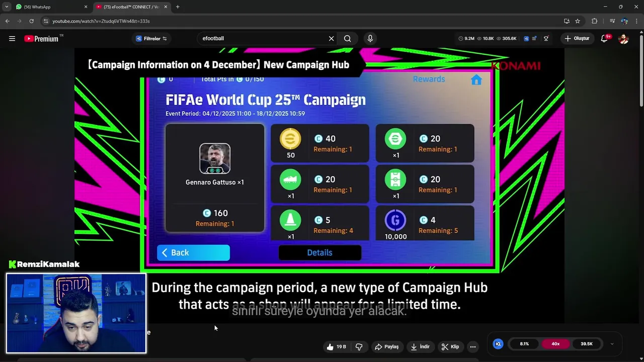The width and height of the screenshot is (644, 362).
Task: Click the Details button in campaign screen
Action: (319, 253)
